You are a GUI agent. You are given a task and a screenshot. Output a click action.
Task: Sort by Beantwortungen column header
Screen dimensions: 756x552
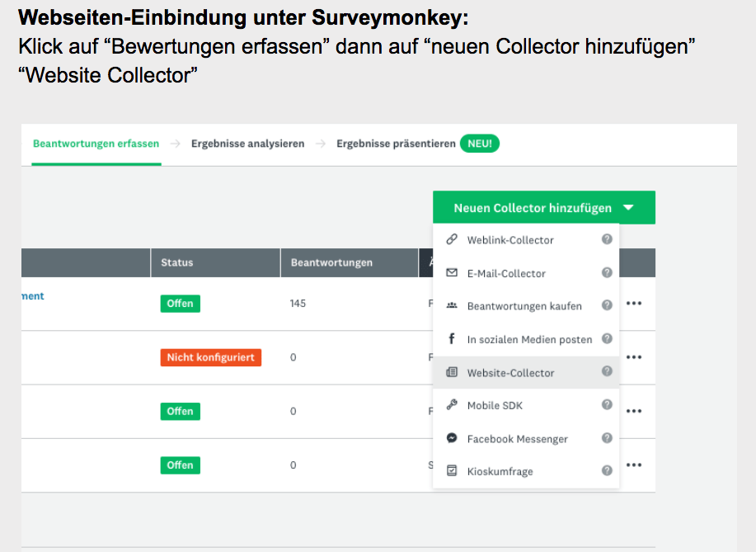click(x=331, y=263)
